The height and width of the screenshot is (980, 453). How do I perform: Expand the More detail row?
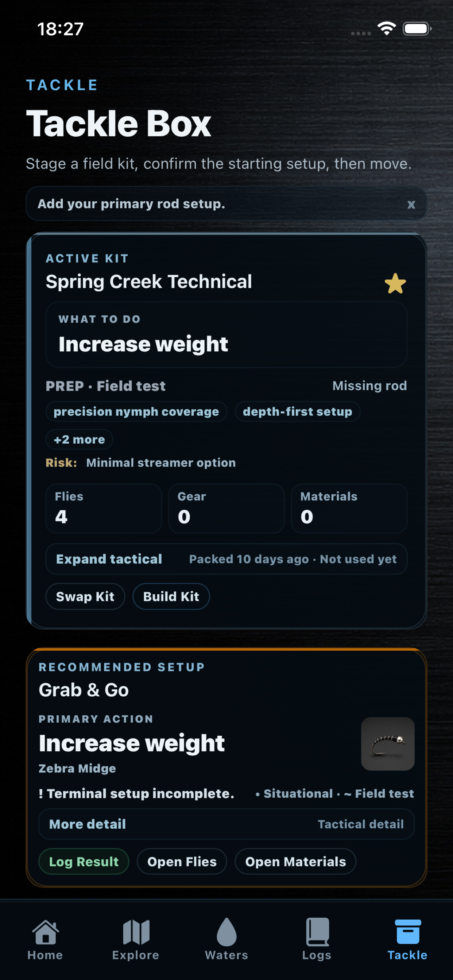(x=226, y=824)
